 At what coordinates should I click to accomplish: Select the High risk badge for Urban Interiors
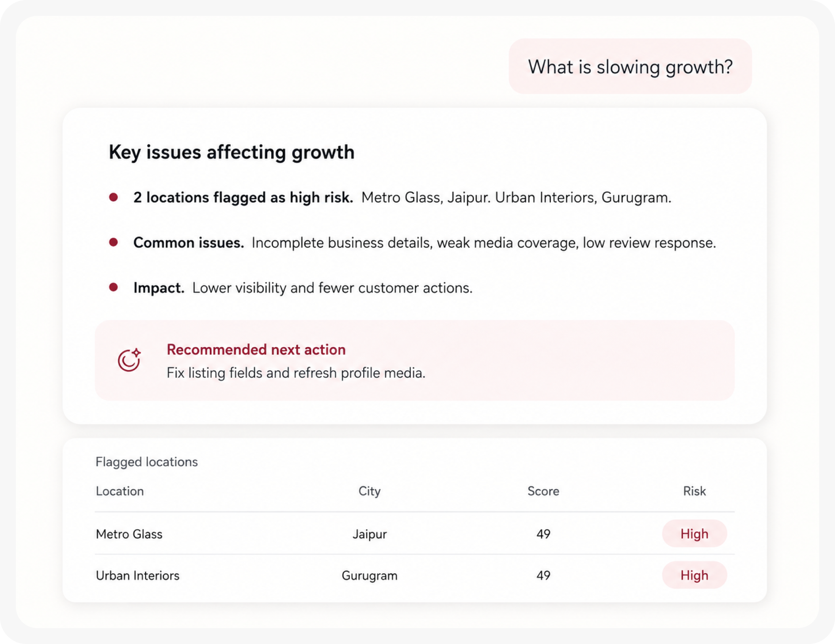coord(694,575)
